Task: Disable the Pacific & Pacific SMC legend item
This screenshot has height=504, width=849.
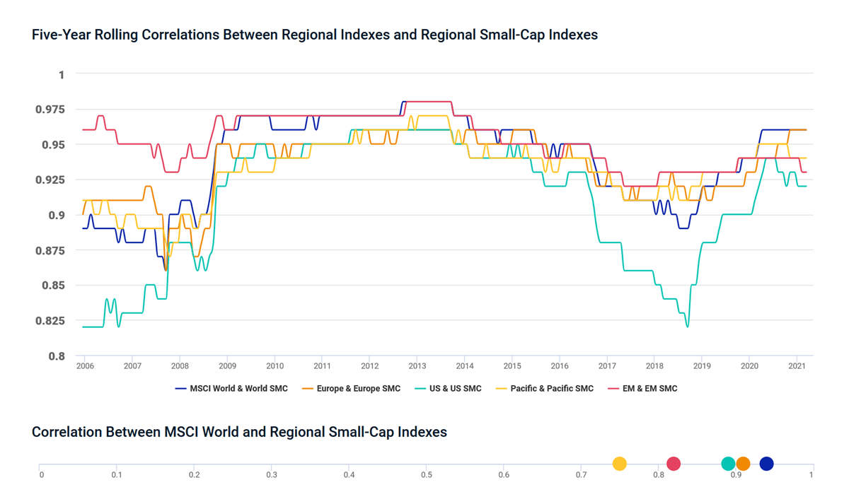Action: click(544, 388)
